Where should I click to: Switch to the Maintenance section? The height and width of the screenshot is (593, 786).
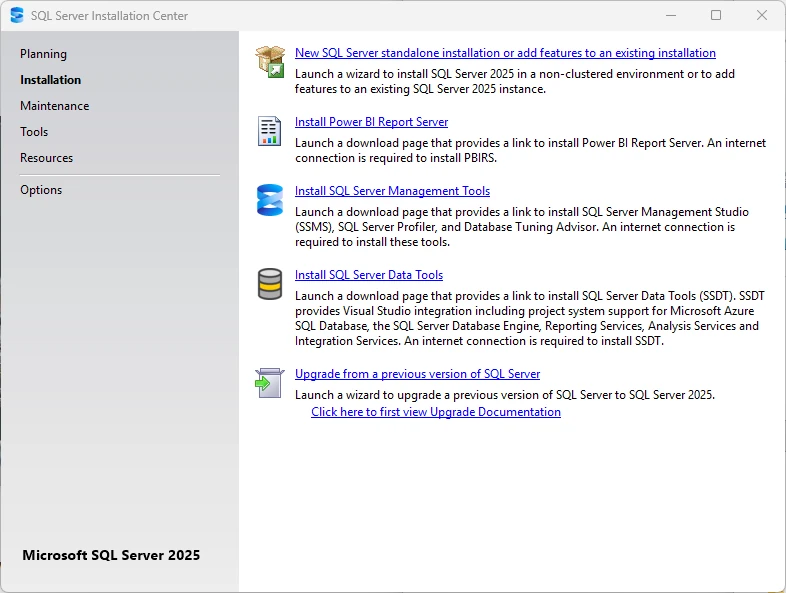(55, 106)
